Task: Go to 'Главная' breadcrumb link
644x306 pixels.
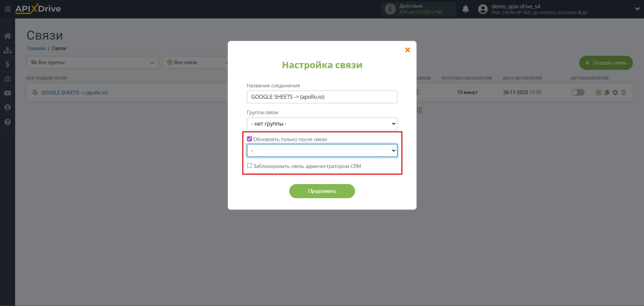Action: 36,48
